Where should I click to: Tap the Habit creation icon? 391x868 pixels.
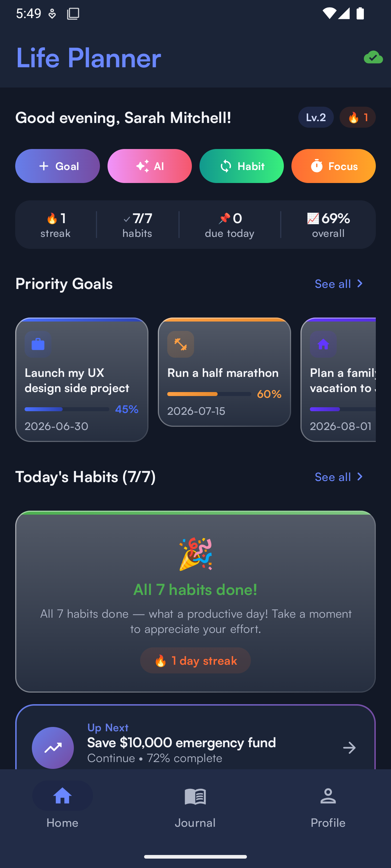click(226, 166)
